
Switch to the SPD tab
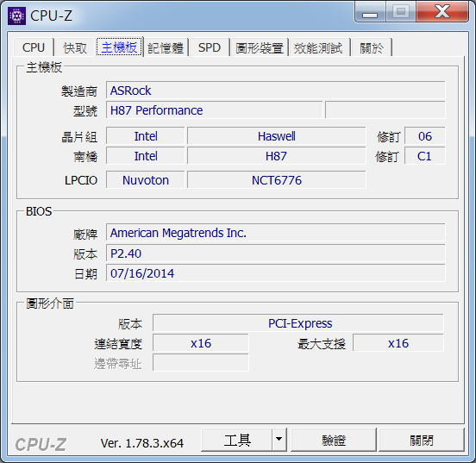[210, 47]
